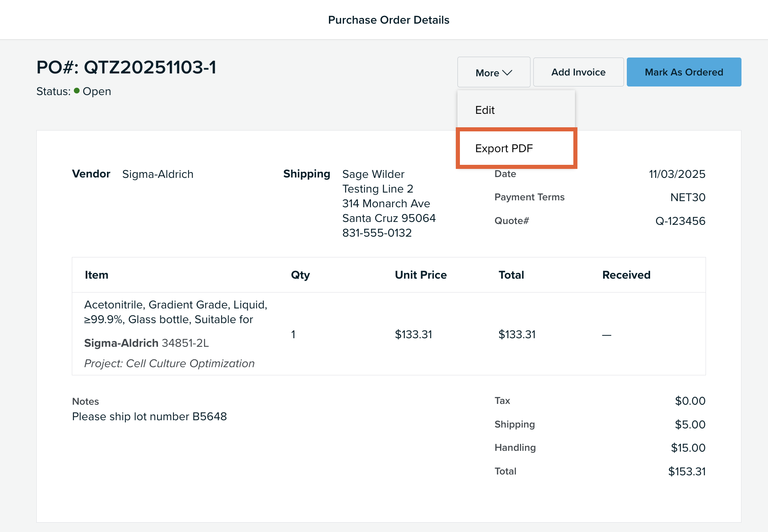768x532 pixels.
Task: Click the chevron arrow beside More
Action: [x=507, y=73]
